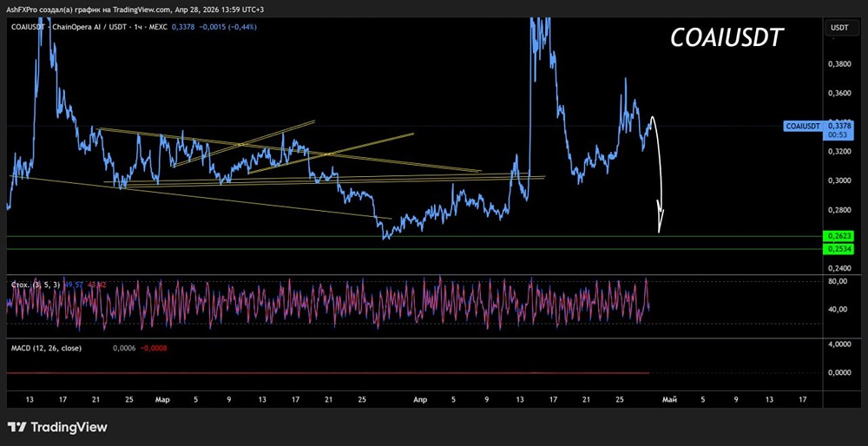868x446 pixels.
Task: Click the Мар month label on time axis
Action: (x=163, y=399)
